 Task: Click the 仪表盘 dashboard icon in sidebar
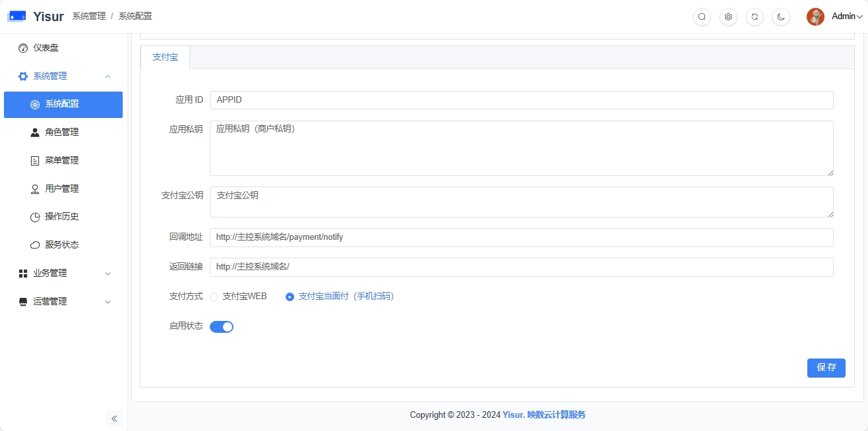tap(23, 47)
